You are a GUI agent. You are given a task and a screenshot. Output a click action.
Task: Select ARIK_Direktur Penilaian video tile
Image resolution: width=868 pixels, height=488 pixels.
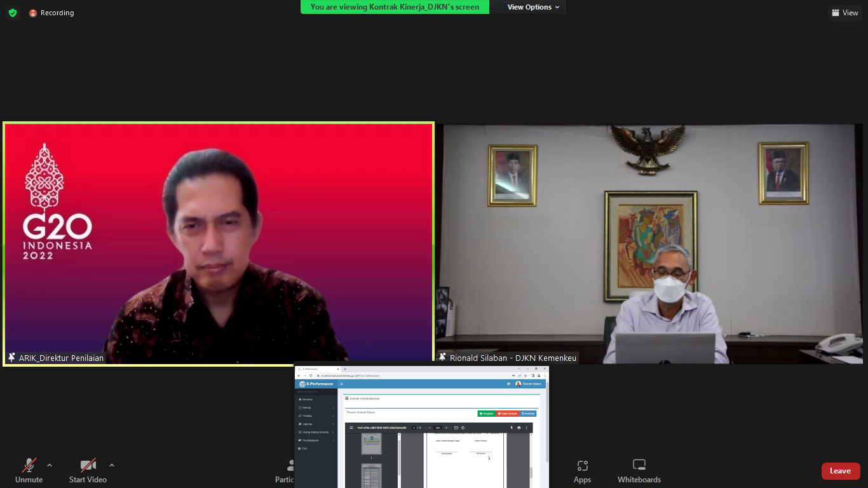pos(219,243)
